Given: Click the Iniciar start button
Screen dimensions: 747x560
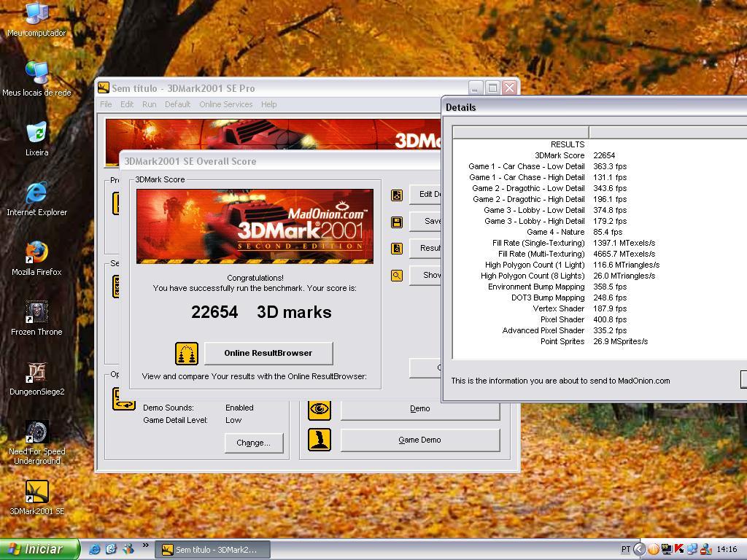Looking at the screenshot, I should (40, 549).
